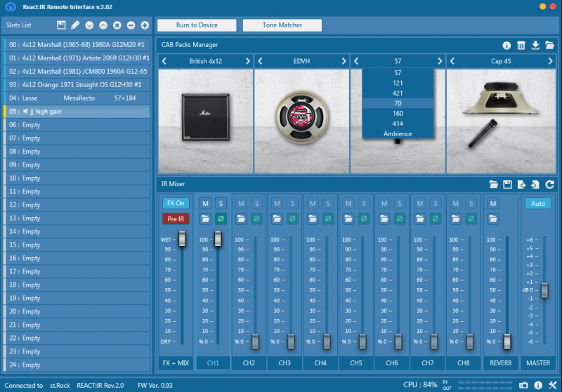The width and height of the screenshot is (562, 392).
Task: Choose 421 in the microphone dropdown list
Action: click(398, 93)
